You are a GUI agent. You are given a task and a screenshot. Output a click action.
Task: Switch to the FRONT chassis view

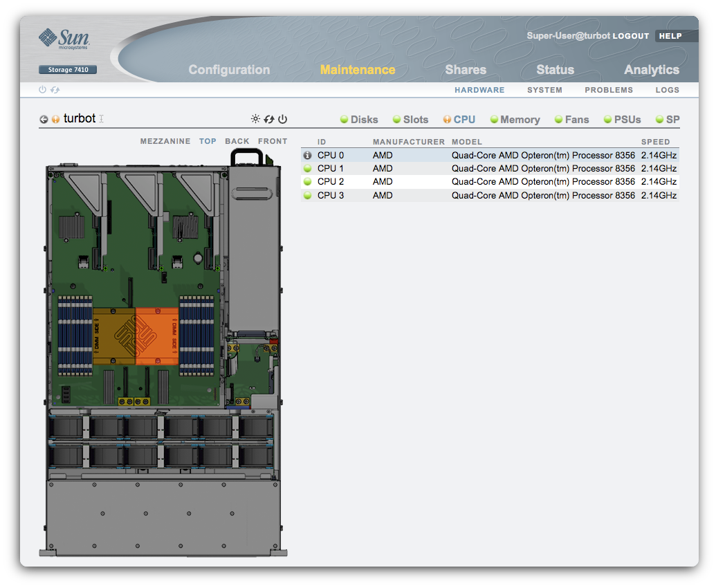point(273,142)
